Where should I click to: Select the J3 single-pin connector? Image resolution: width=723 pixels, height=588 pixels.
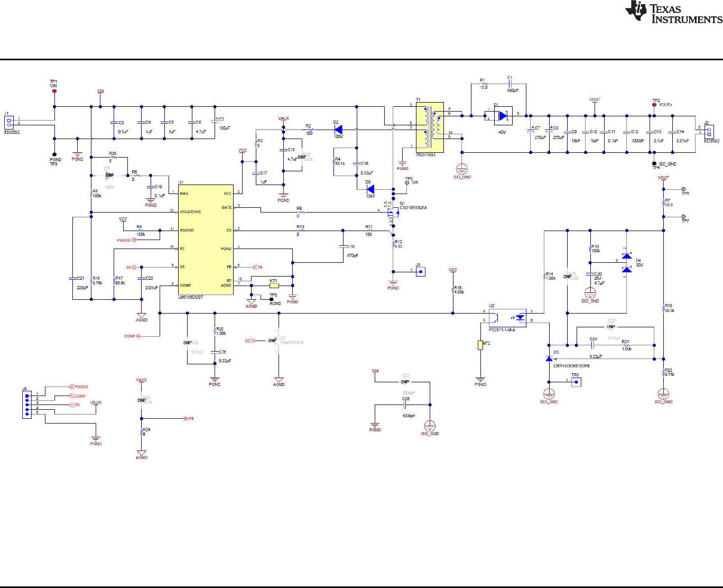[x=420, y=272]
